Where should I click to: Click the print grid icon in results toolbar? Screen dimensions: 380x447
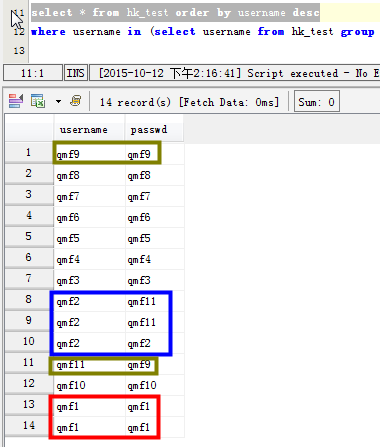pos(76,100)
